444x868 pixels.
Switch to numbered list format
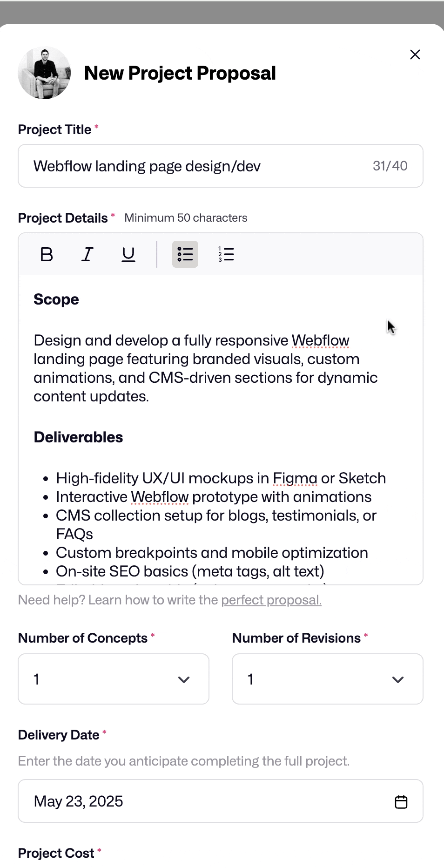226,254
